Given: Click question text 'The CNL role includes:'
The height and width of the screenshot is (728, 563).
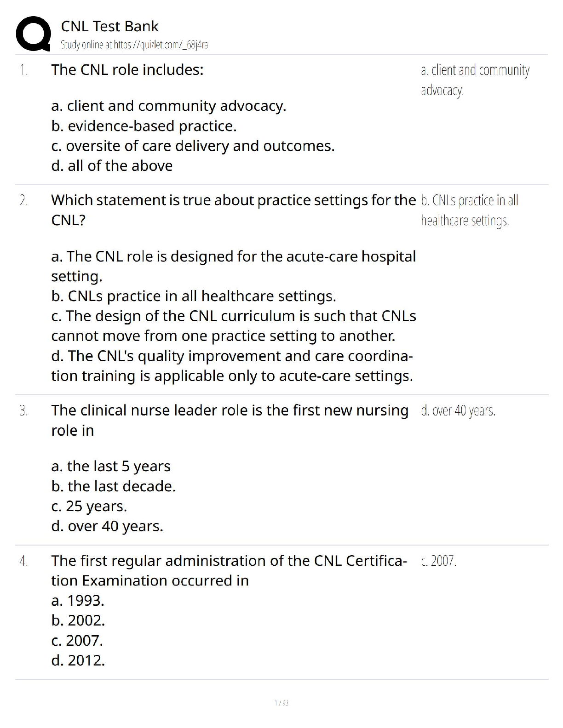Looking at the screenshot, I should 127,70.
